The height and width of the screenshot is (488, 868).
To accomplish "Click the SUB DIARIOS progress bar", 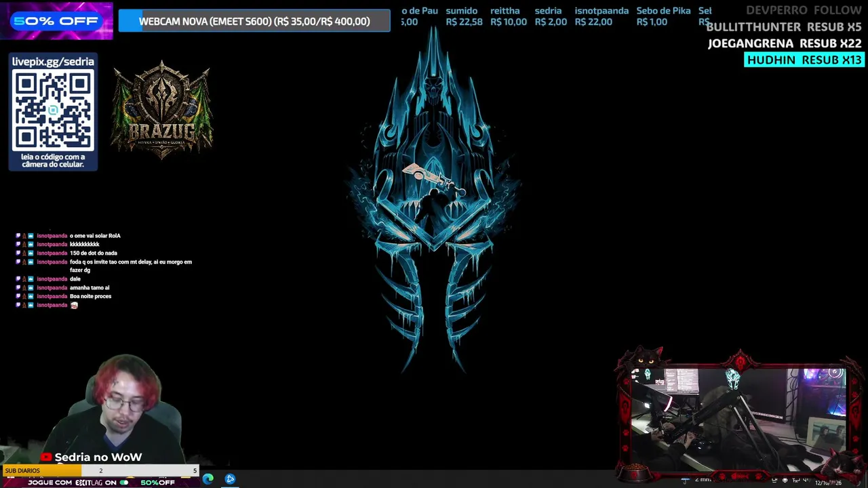I will tap(100, 470).
